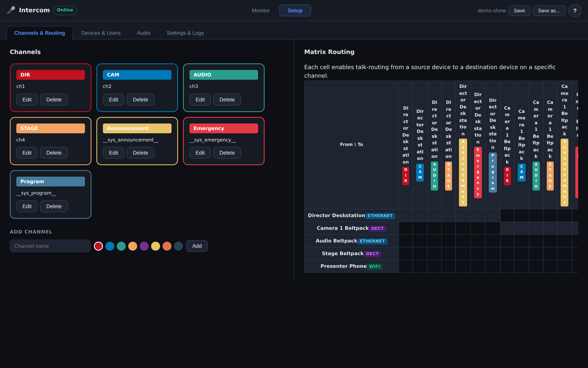Open the Audio tab
Image resolution: width=588 pixels, height=368 pixels.
(144, 33)
